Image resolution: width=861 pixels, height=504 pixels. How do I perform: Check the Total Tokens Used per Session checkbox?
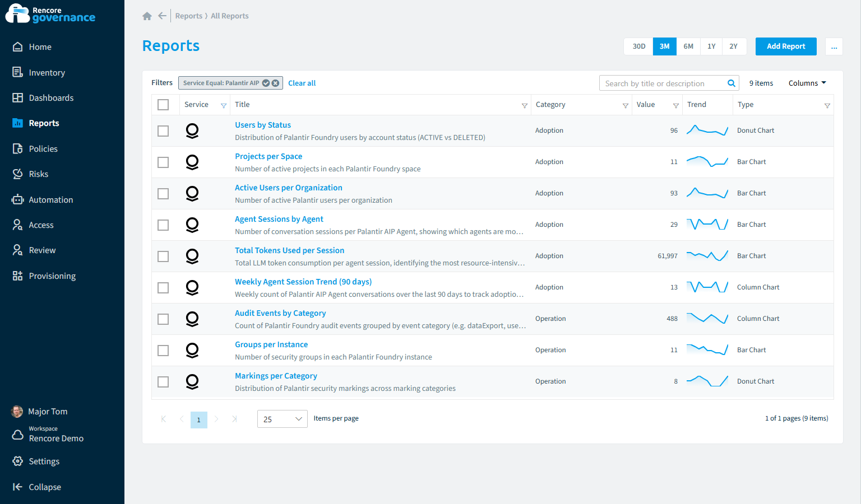(163, 256)
